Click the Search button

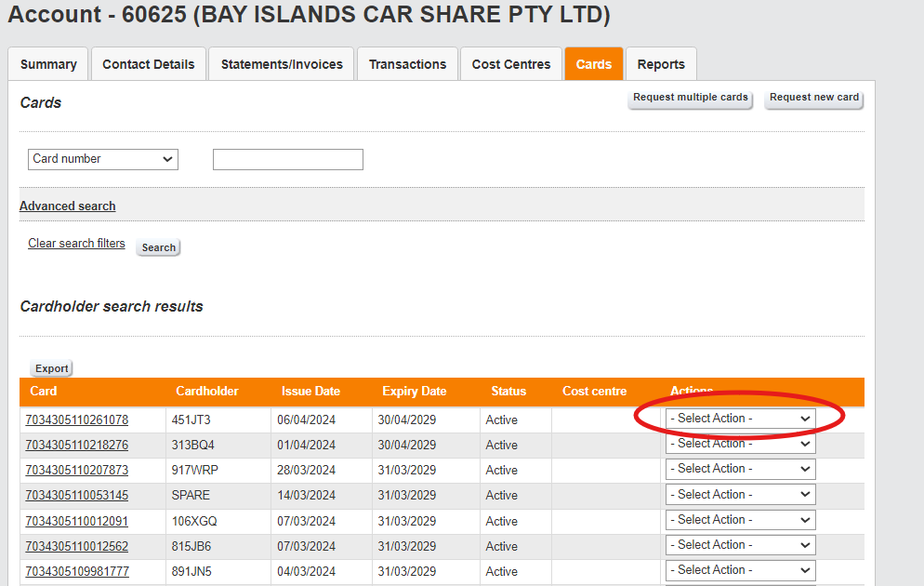tap(159, 247)
